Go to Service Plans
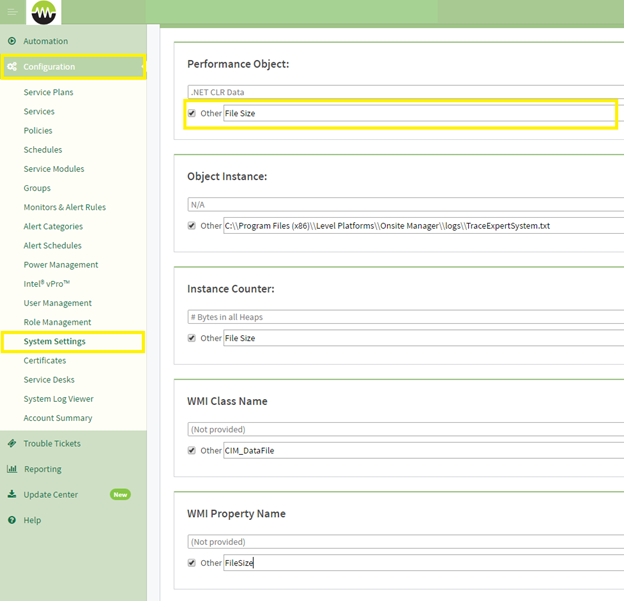 tap(48, 92)
